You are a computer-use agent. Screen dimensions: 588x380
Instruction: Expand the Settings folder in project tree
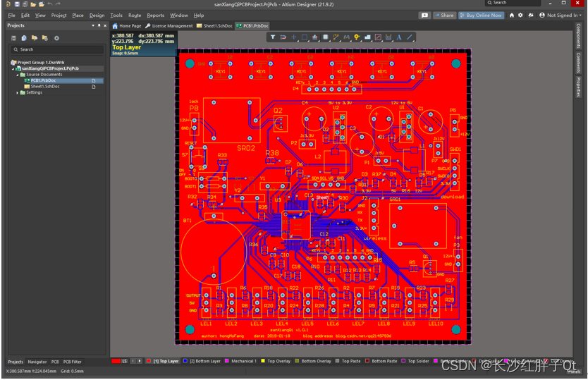[x=18, y=92]
